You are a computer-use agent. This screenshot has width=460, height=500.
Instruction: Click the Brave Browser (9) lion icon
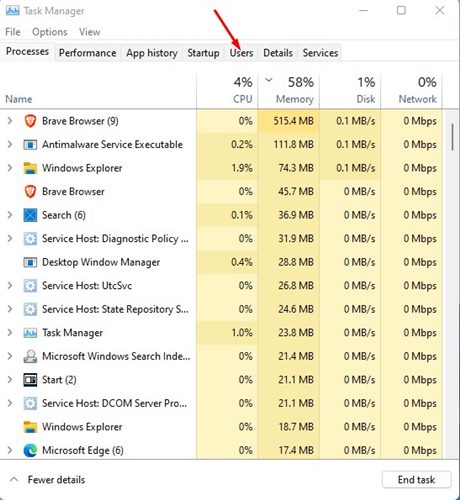(x=30, y=121)
